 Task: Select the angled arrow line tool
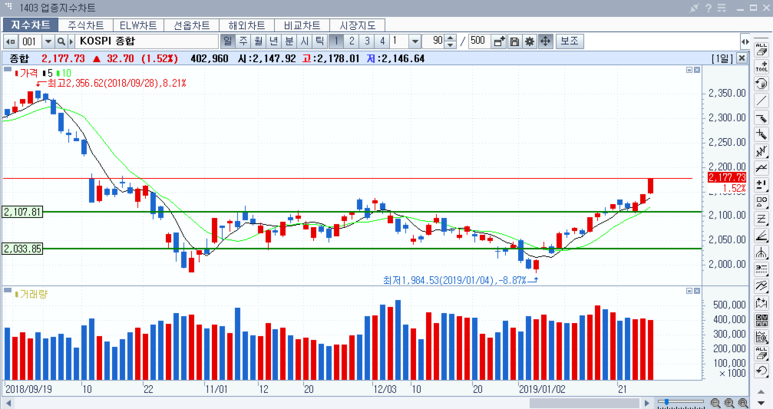pyautogui.click(x=762, y=117)
